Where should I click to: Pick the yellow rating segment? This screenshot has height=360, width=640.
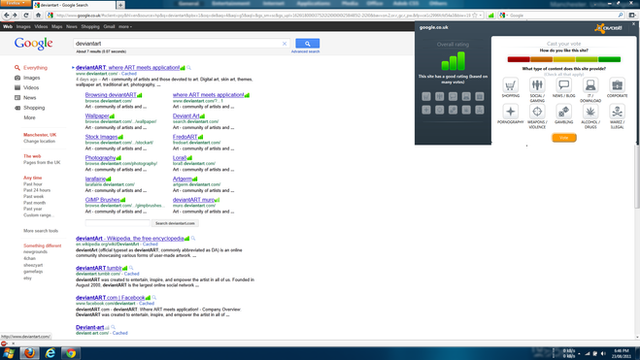tap(564, 59)
